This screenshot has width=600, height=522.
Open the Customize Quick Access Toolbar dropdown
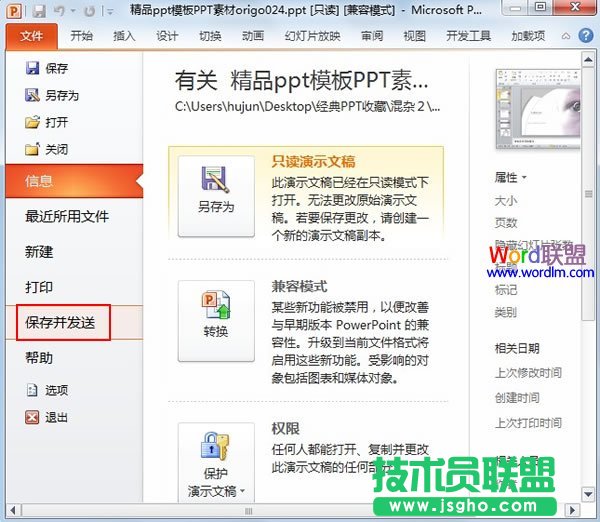(110, 12)
